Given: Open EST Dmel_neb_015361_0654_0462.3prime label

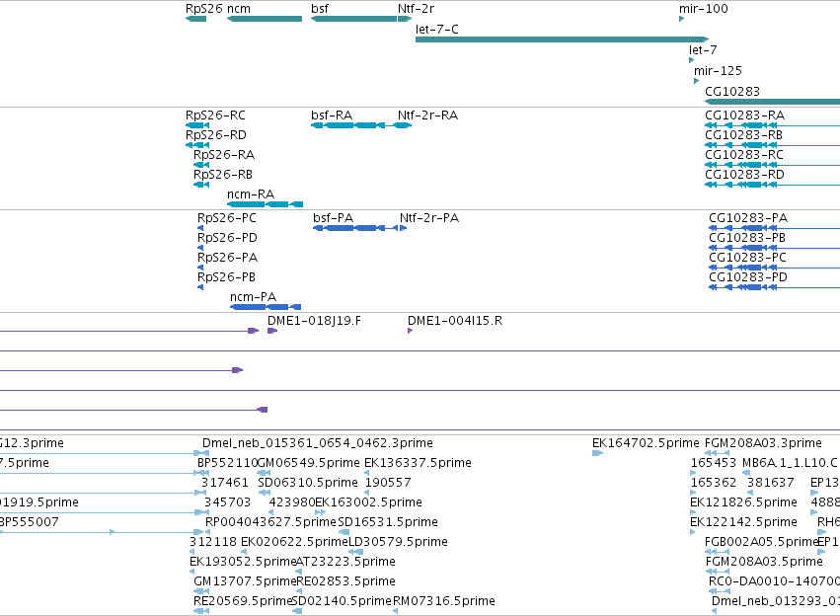Looking at the screenshot, I should click(318, 443).
